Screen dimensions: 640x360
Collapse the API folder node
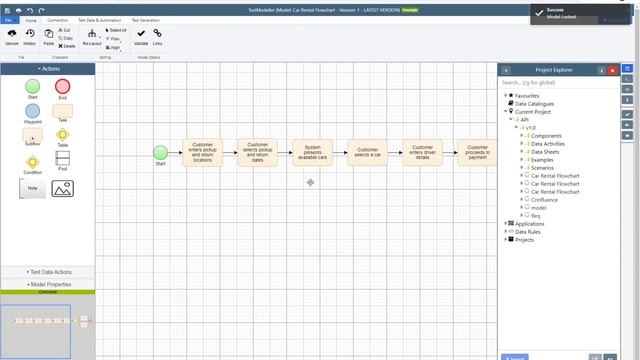pyautogui.click(x=511, y=120)
